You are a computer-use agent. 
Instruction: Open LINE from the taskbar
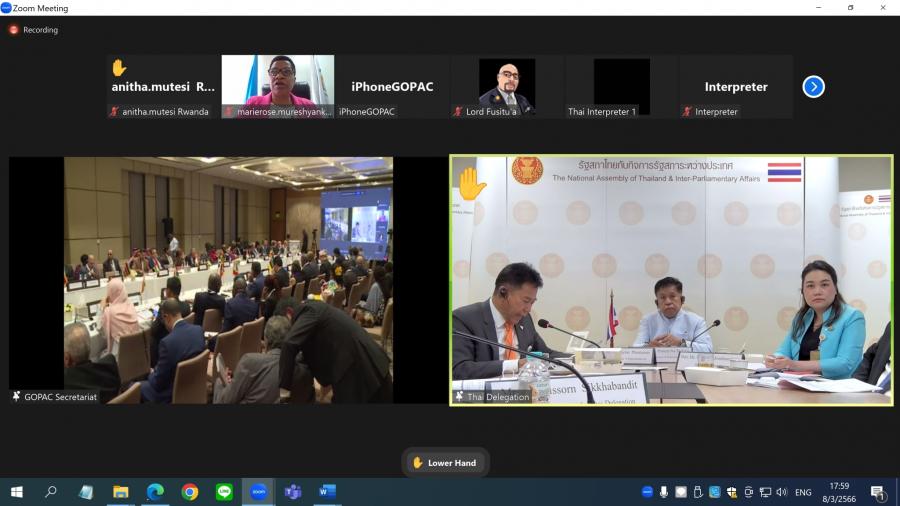(x=224, y=492)
